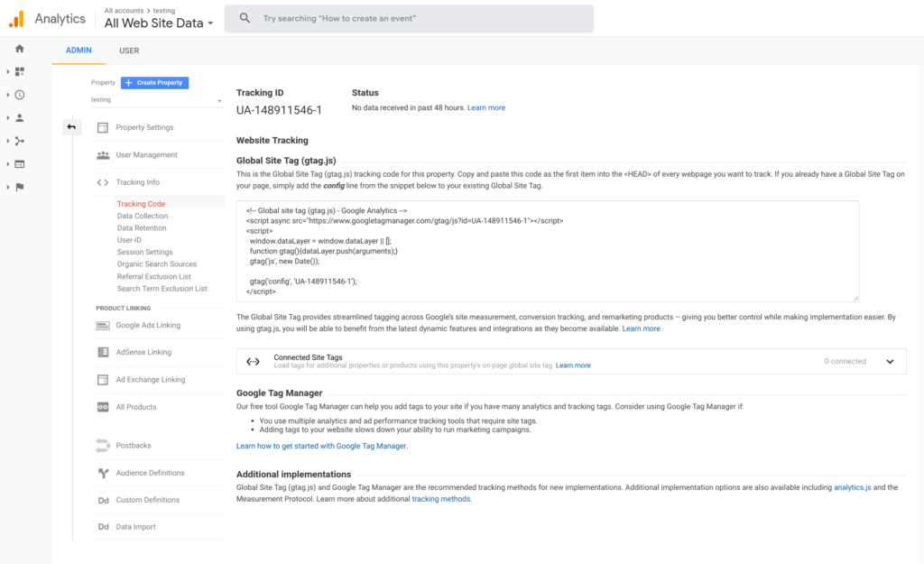Select Session Settings submenu item
The height and width of the screenshot is (564, 924).
[x=144, y=253]
